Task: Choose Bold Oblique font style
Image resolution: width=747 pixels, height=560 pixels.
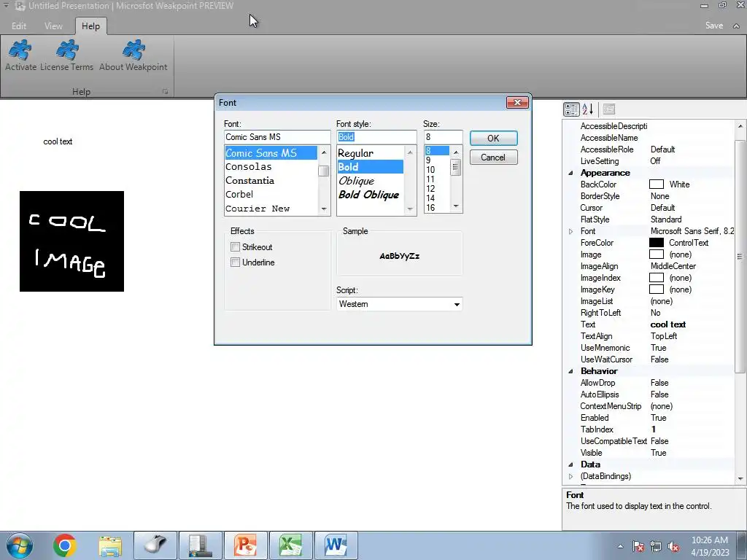Action: pos(368,195)
